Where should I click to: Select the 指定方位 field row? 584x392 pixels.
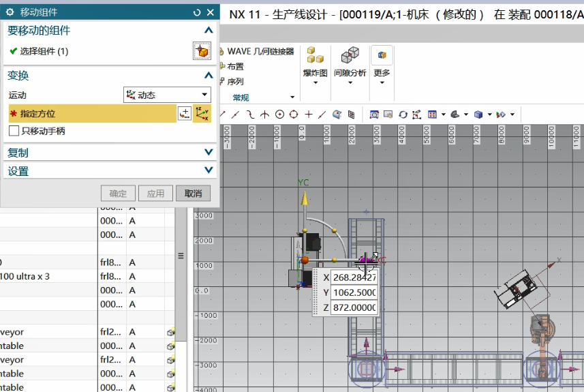[93, 113]
